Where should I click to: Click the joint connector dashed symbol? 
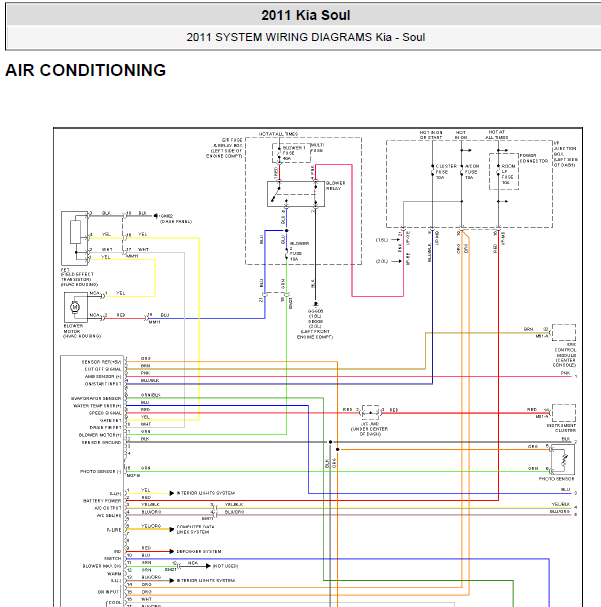[x=370, y=413]
